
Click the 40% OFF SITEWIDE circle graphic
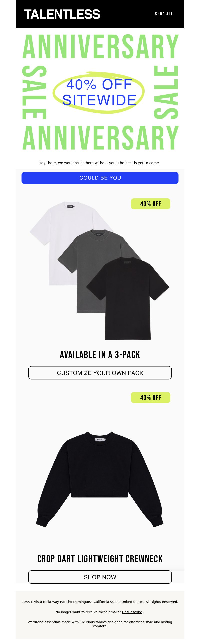click(x=99, y=92)
